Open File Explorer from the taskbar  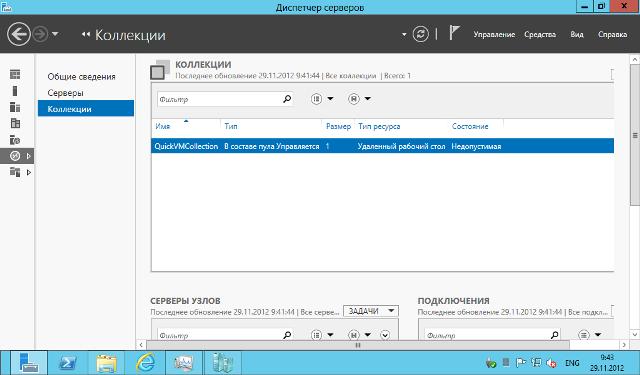(106, 362)
